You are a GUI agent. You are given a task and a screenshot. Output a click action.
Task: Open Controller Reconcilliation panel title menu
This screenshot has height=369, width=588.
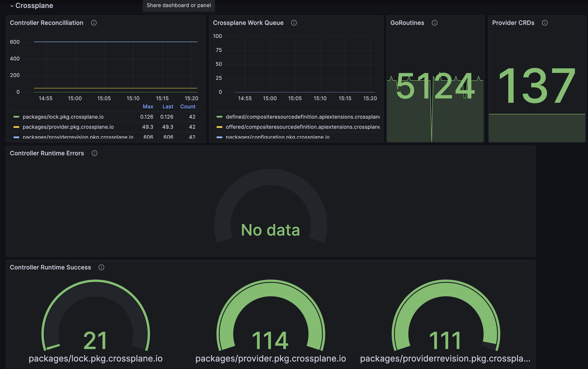click(x=46, y=23)
